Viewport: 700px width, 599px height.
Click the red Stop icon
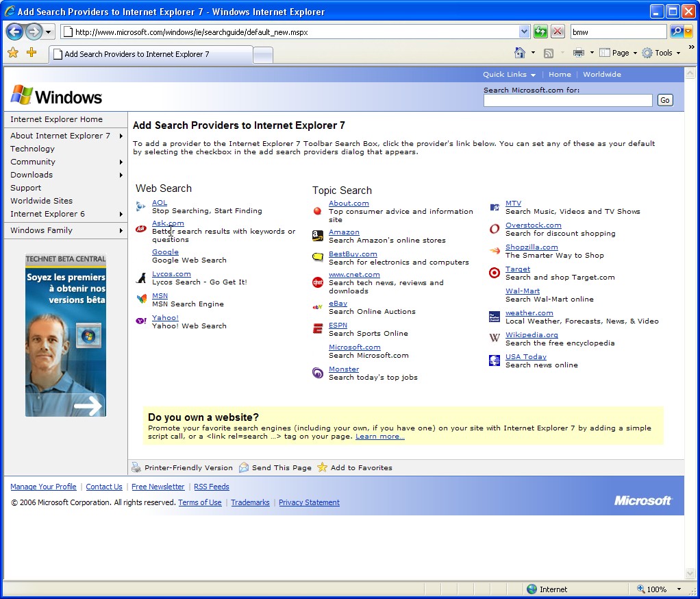557,32
